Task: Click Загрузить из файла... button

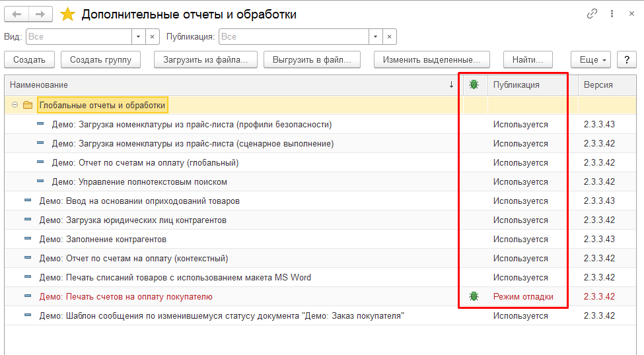Action: (205, 59)
